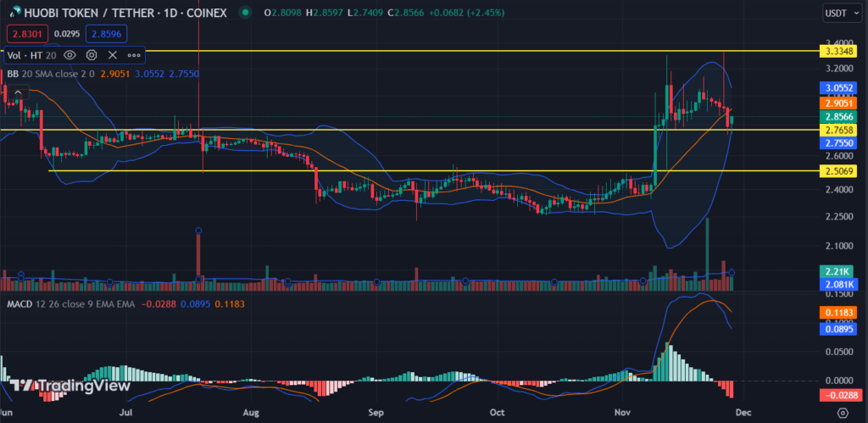Image resolution: width=868 pixels, height=423 pixels.
Task: Collapse the indicator legend chevron
Action: pyautogui.click(x=19, y=92)
